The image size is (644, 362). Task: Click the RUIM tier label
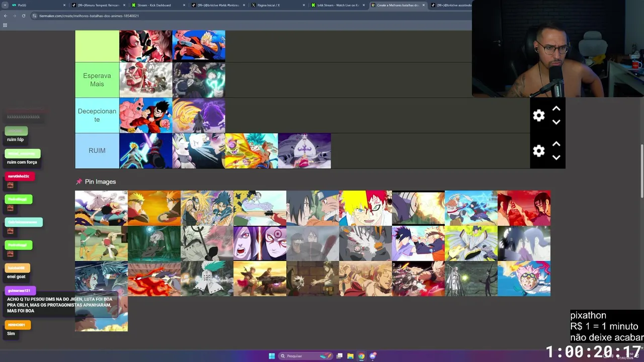pyautogui.click(x=97, y=151)
